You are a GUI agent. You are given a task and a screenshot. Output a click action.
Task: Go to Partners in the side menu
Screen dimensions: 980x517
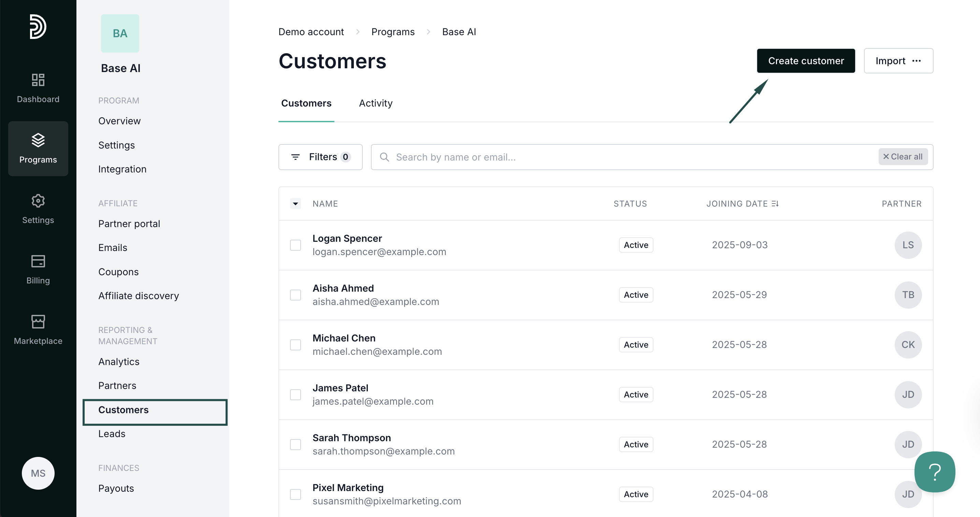[x=117, y=386]
